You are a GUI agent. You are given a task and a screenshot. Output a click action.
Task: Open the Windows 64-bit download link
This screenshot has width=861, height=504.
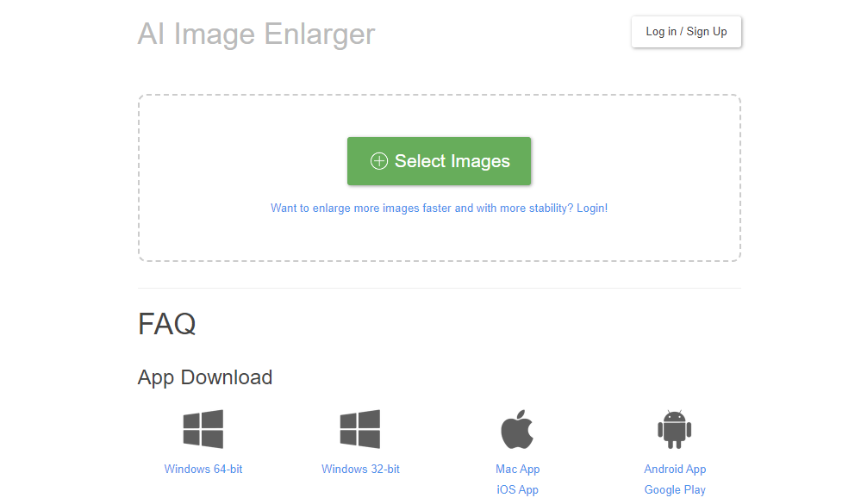203,470
